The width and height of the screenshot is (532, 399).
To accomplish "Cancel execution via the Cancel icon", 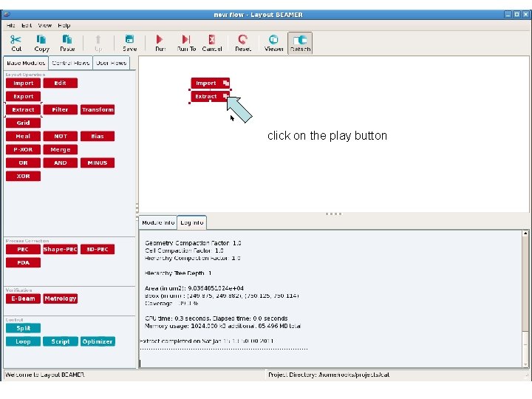I will point(212,39).
